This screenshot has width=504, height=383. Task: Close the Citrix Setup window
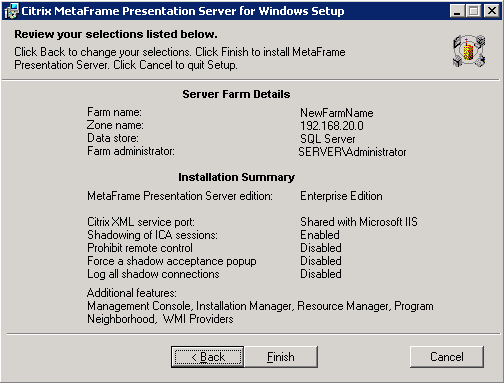tap(492, 11)
